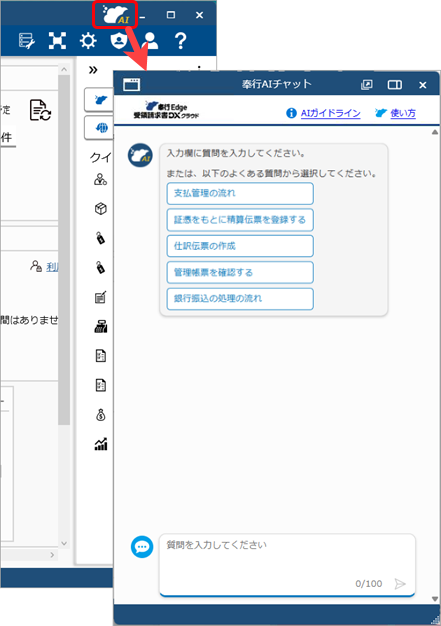Select the 件 tab in the main window

pos(7,138)
